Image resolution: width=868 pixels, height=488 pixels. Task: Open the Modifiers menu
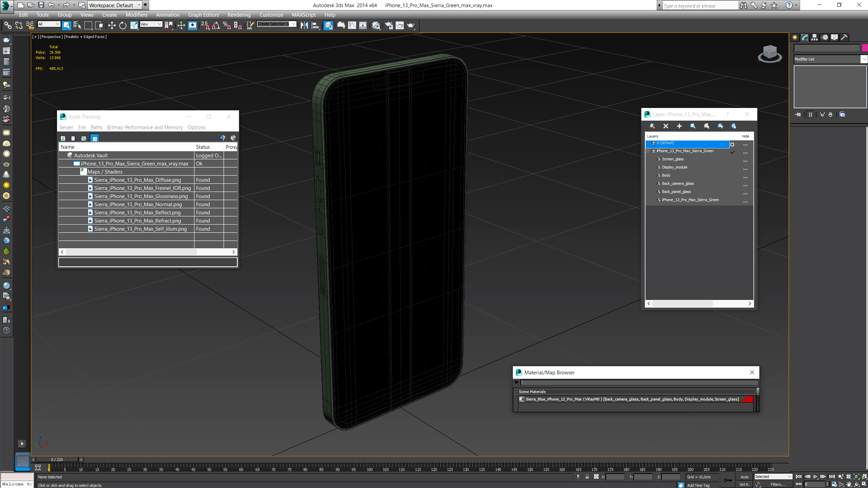136,15
